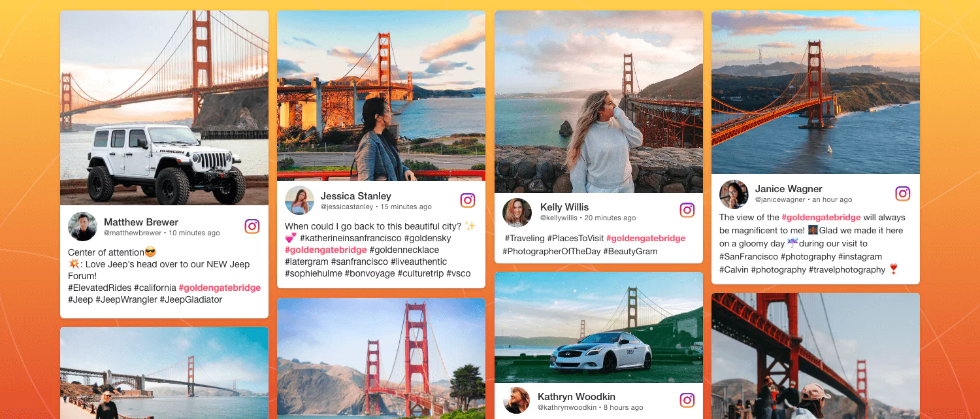Open Kelly Willis's profile avatar
Viewport: 980px width, 419px height.
(517, 212)
